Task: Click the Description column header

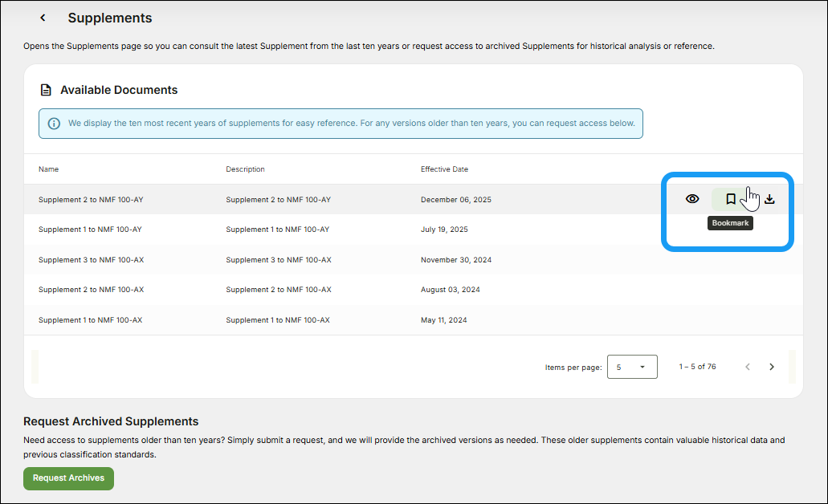Action: pyautogui.click(x=245, y=169)
